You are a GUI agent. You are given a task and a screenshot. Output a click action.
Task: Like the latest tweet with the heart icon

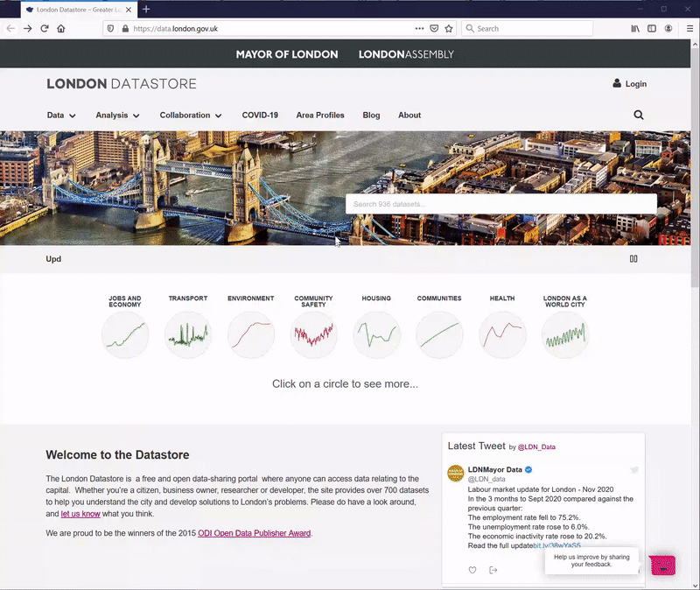(x=472, y=570)
